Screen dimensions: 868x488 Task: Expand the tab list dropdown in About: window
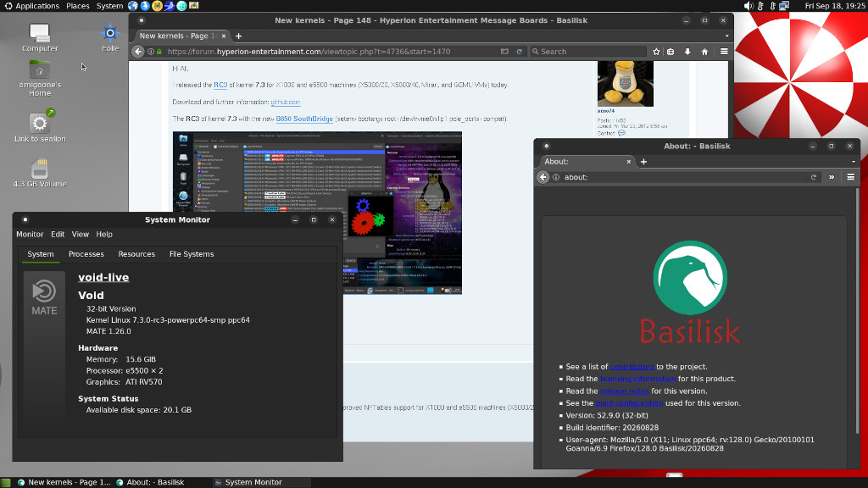(853, 162)
